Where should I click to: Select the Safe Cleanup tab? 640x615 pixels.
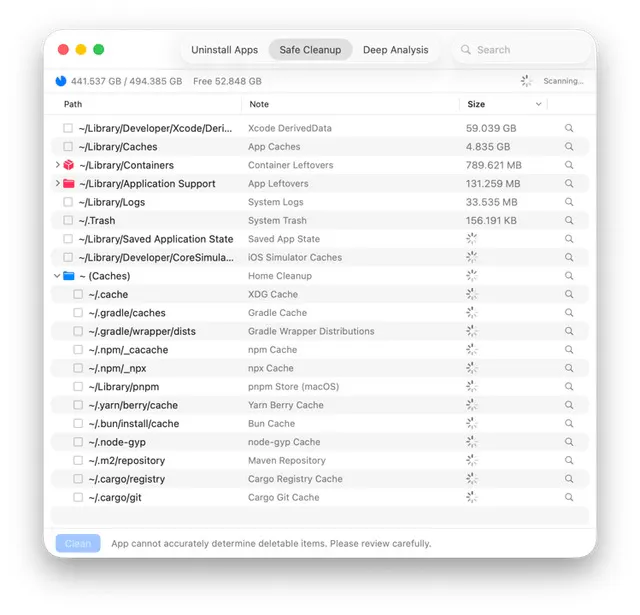tap(310, 50)
